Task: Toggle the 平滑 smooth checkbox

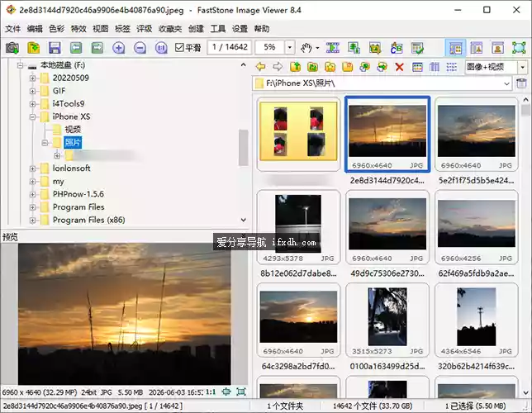Action: coord(179,47)
